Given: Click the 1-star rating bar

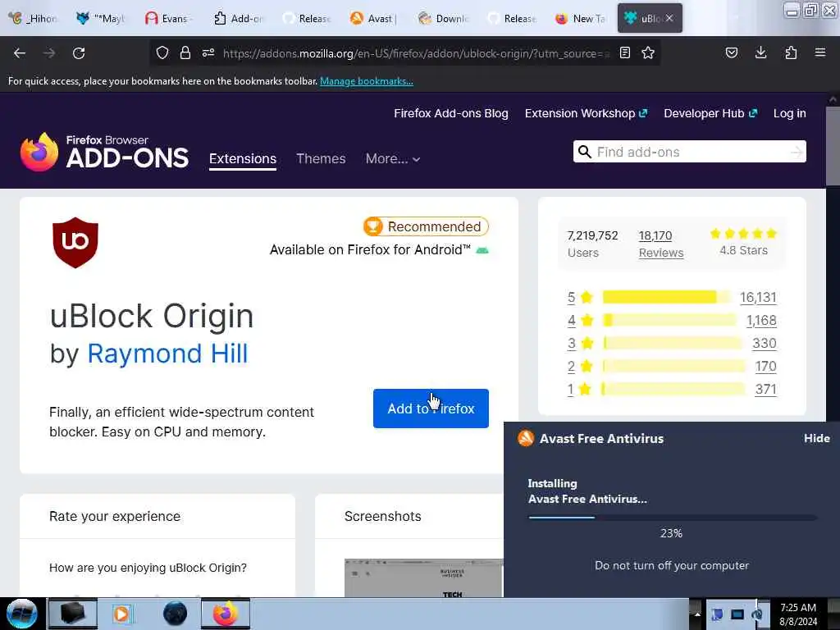Looking at the screenshot, I should click(x=673, y=389).
